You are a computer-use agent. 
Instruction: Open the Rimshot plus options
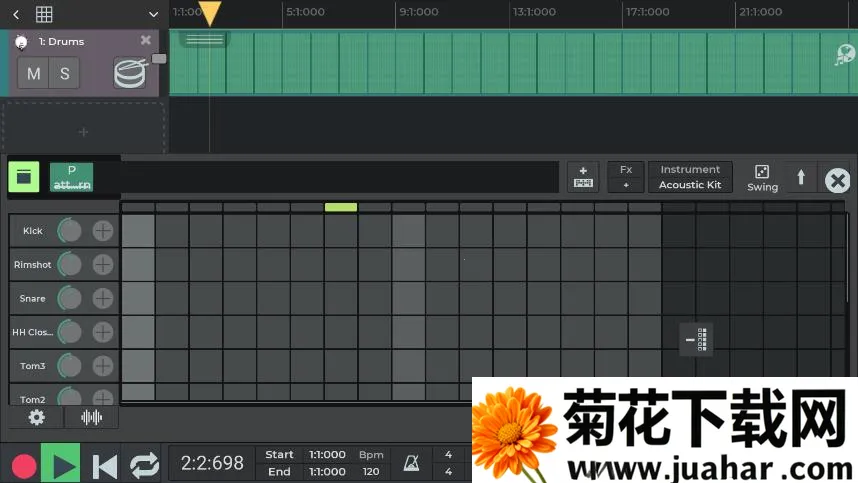[x=102, y=265]
